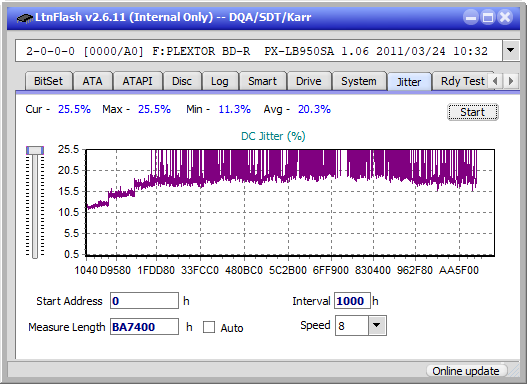Open the Speed dropdown arrow
This screenshot has width=527, height=384.
coord(377,325)
